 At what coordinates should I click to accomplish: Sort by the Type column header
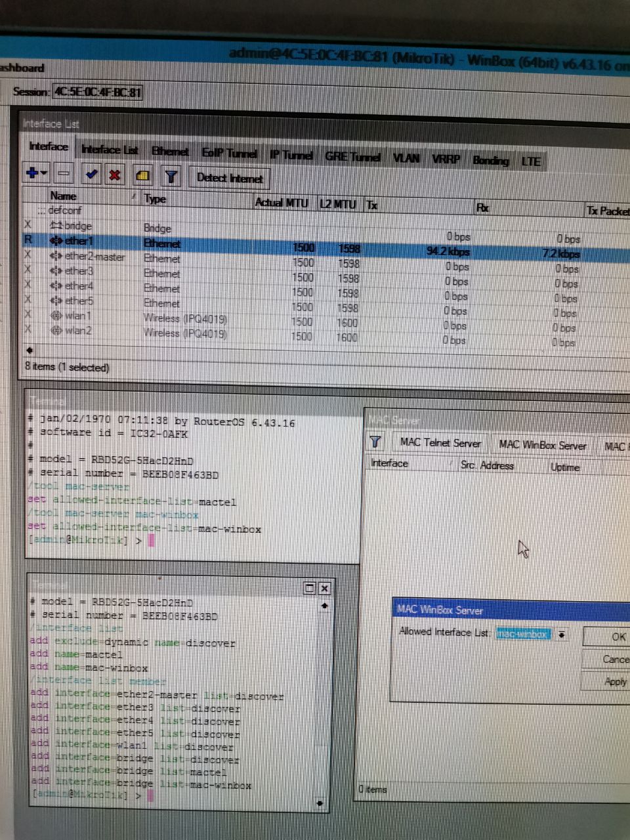(197, 199)
